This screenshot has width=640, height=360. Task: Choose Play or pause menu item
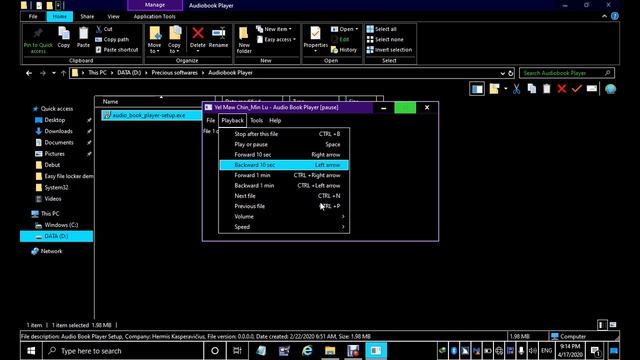[x=284, y=144]
